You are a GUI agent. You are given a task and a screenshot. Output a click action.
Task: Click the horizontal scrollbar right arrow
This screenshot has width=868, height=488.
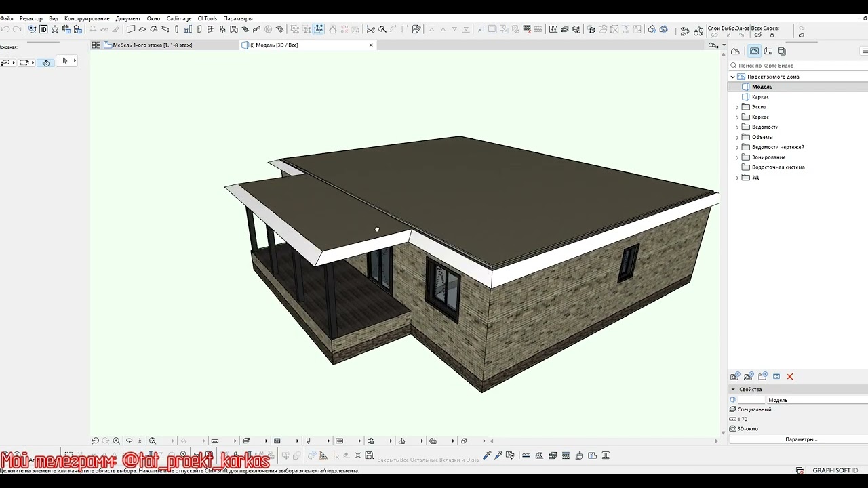(x=716, y=441)
